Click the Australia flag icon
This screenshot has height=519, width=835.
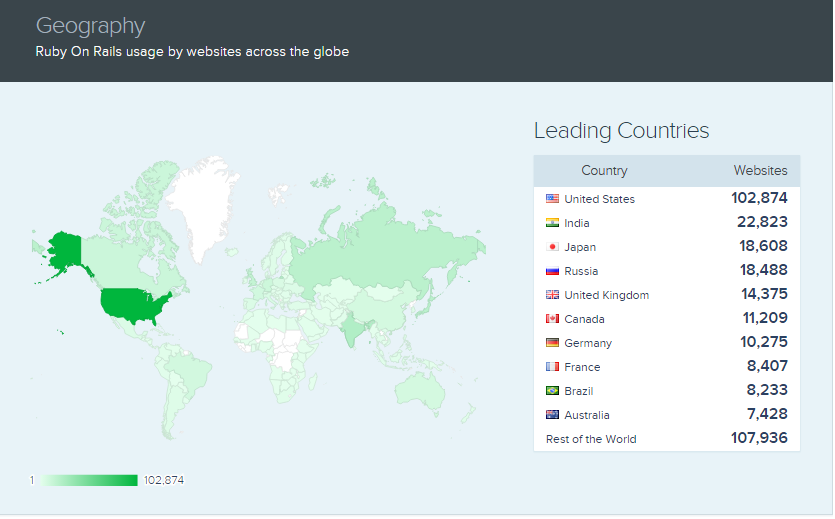click(552, 414)
